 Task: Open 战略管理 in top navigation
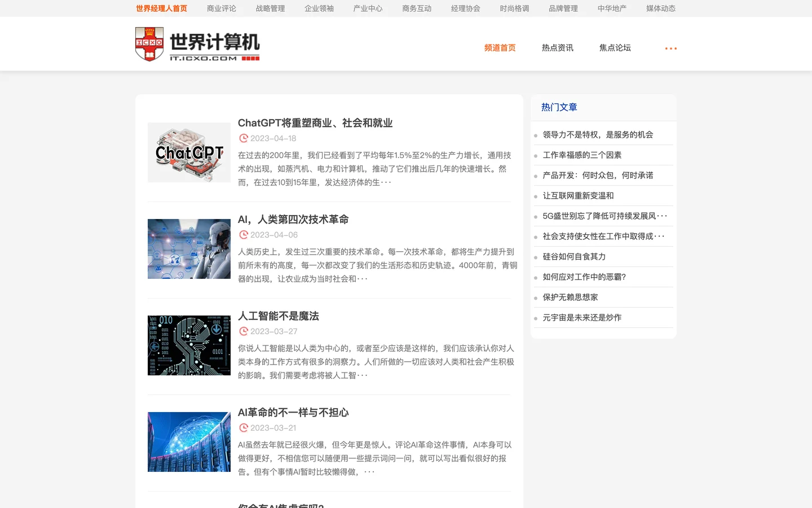(270, 8)
